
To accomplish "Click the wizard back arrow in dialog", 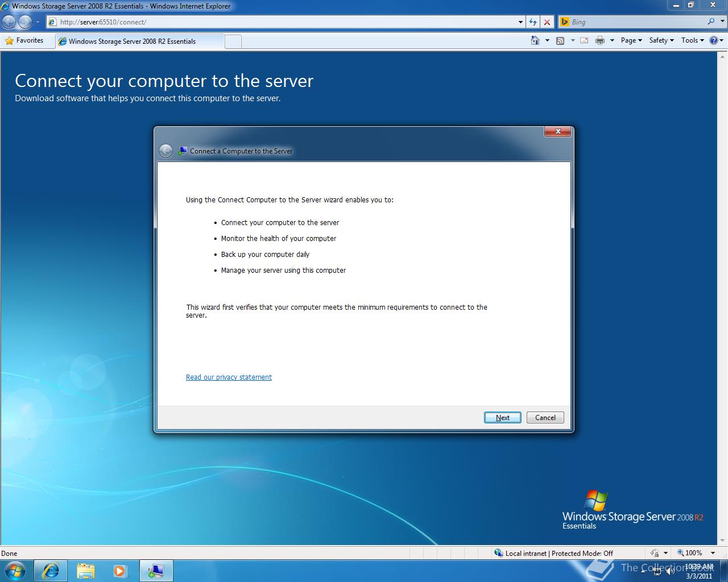I will tap(166, 151).
